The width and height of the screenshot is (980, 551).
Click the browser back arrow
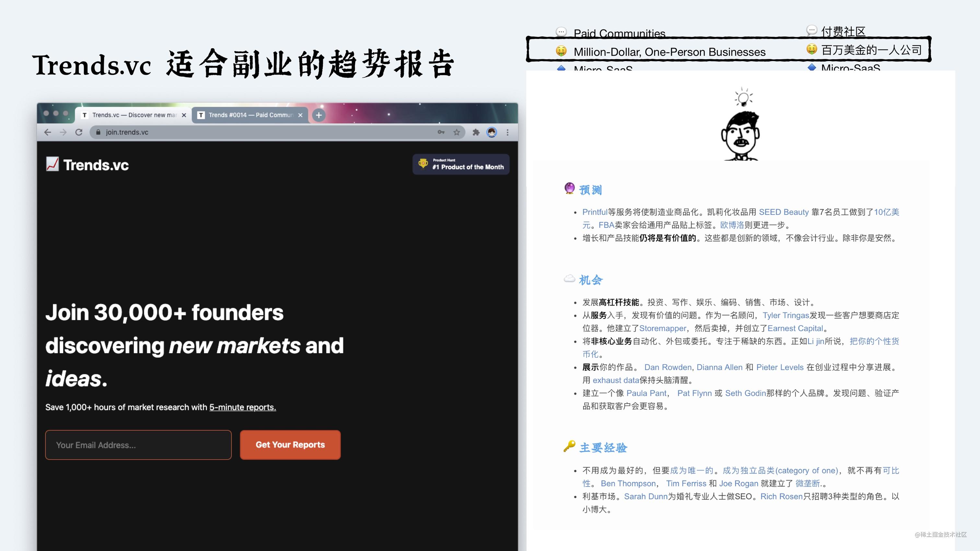(x=48, y=132)
